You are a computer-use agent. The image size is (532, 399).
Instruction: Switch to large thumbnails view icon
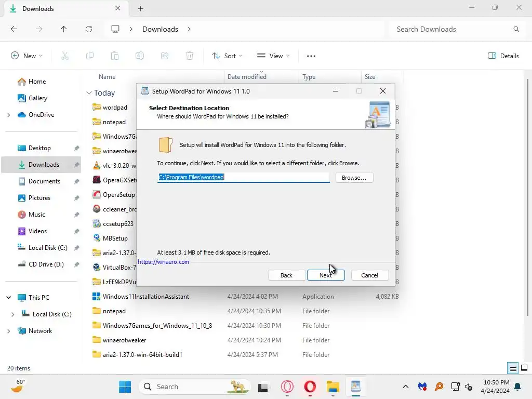(x=524, y=368)
